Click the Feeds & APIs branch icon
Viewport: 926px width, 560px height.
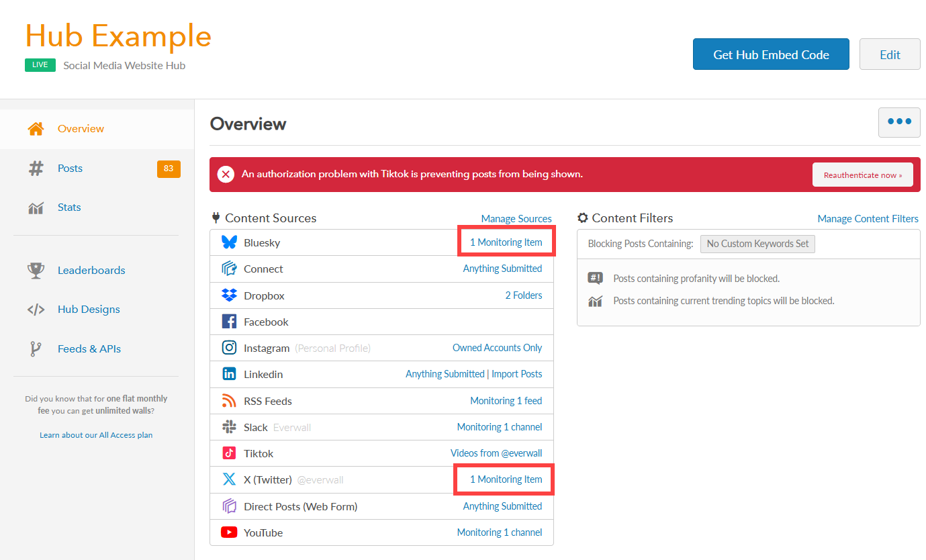click(36, 349)
